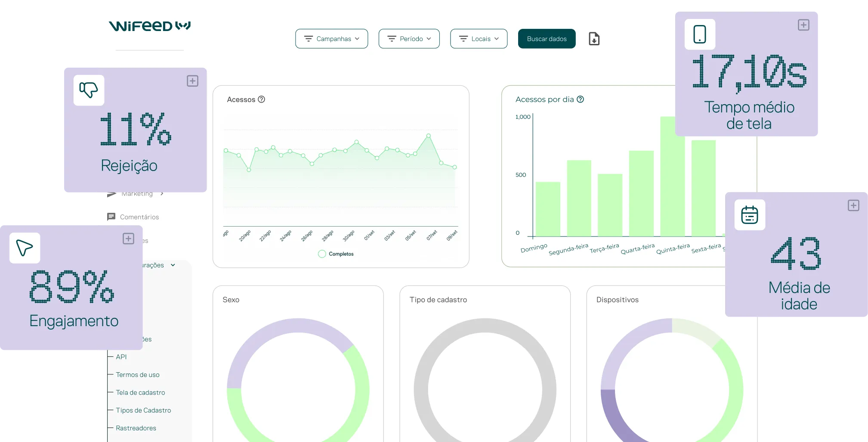Click the Tempo médio de tela plus icon
The image size is (868, 442).
pyautogui.click(x=803, y=25)
